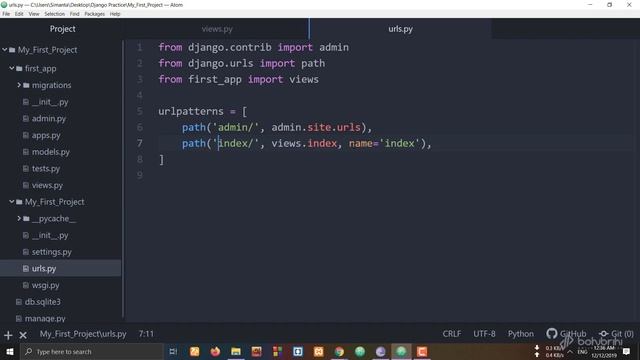Click the __pycache__ folder icon
Screen dimensions: 640x360
(27, 218)
